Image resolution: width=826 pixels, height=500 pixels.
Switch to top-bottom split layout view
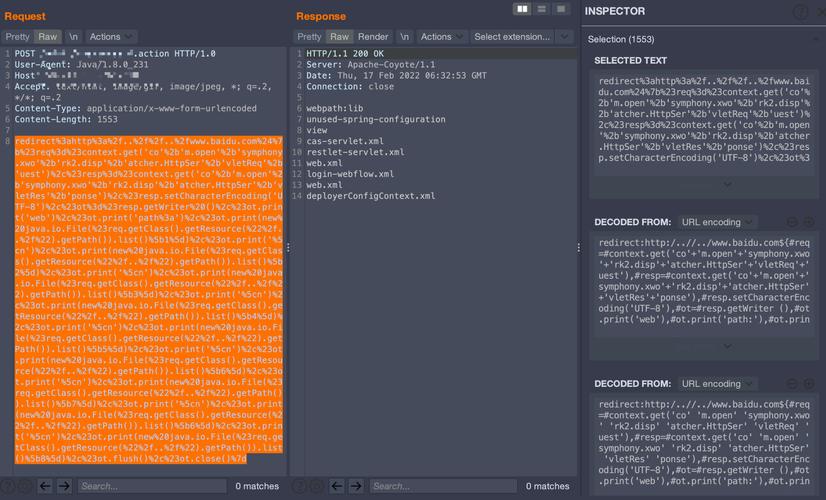542,9
